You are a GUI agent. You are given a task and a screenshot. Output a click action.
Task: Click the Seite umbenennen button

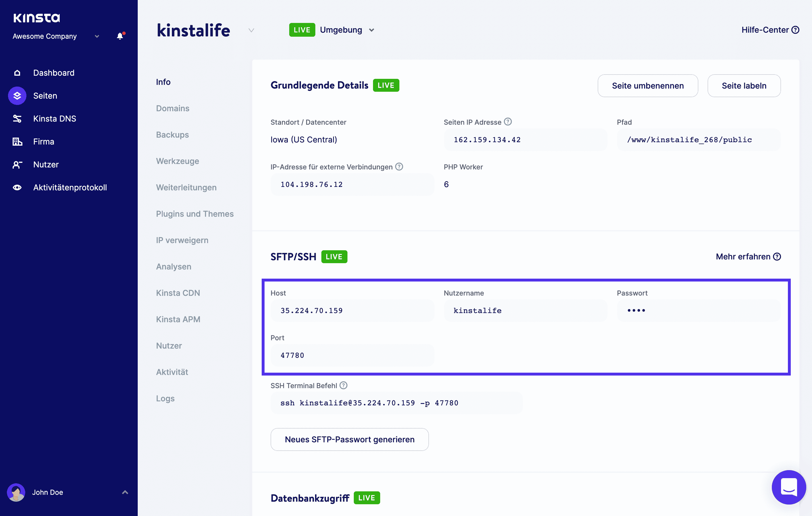(647, 85)
